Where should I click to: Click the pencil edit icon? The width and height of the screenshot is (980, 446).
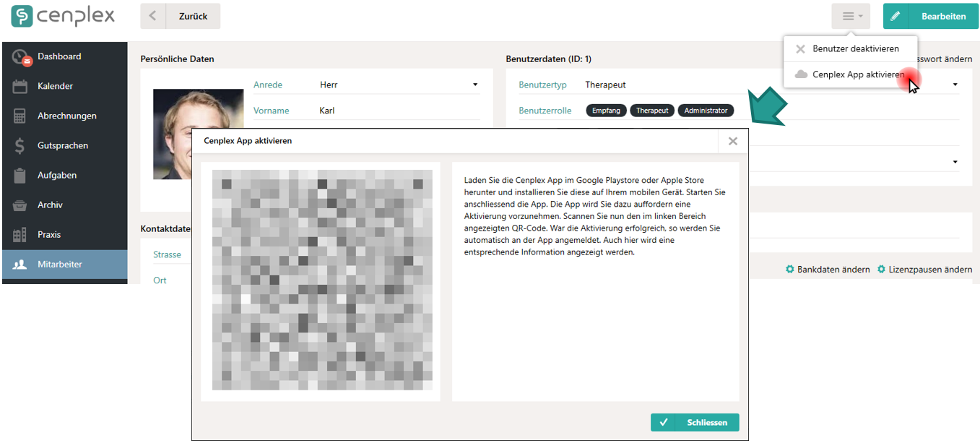[896, 16]
